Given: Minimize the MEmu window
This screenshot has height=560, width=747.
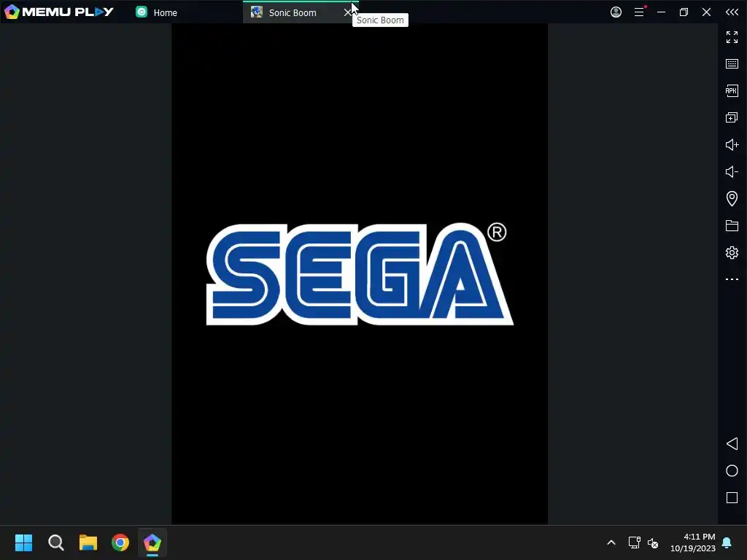Looking at the screenshot, I should click(661, 12).
